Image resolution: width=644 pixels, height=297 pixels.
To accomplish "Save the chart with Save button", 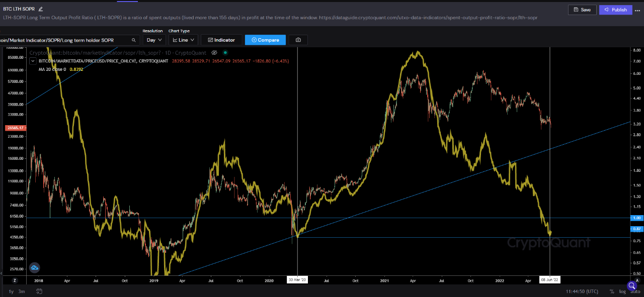I will tap(582, 10).
